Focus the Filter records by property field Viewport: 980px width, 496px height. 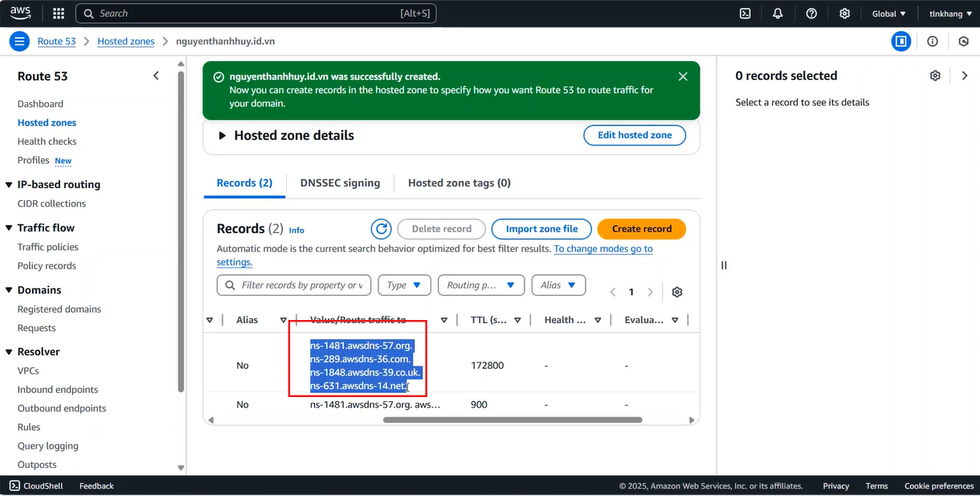[294, 285]
